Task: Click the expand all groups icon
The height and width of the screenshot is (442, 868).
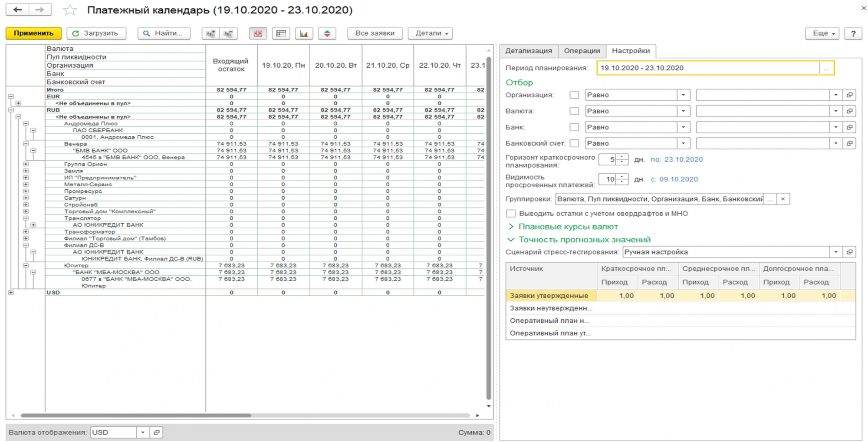Action: click(210, 33)
